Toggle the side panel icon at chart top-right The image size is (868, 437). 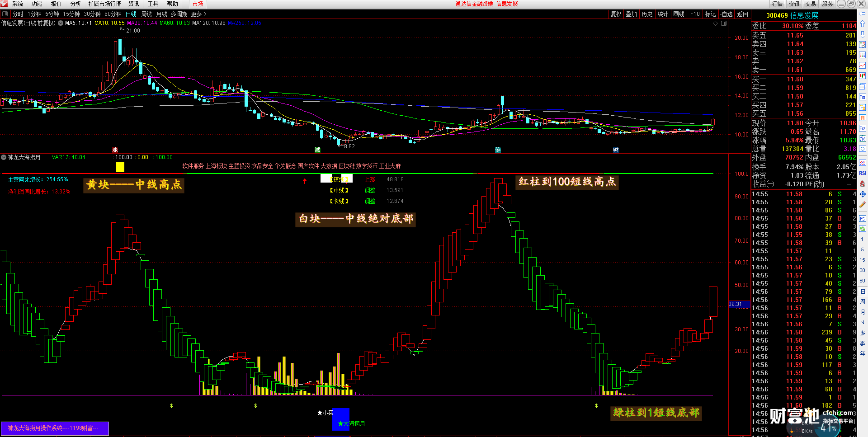[x=724, y=23]
